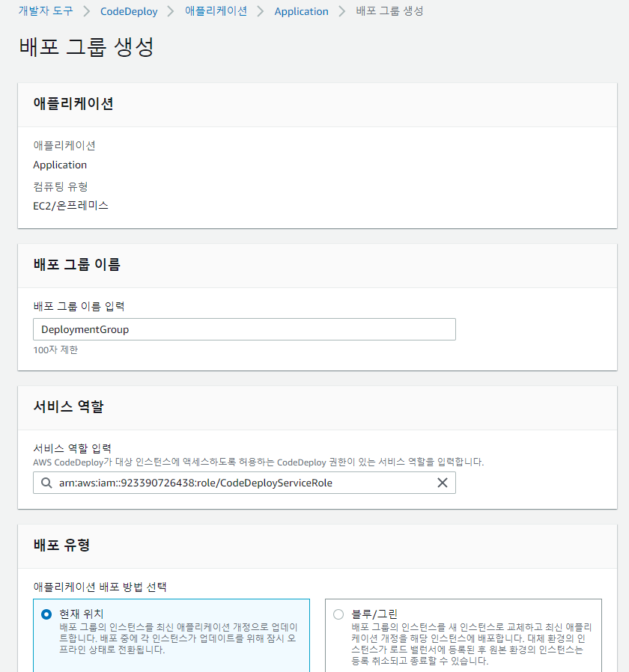This screenshot has width=629, height=672.
Task: Select the 블루/그린 radio button
Action: point(338,614)
